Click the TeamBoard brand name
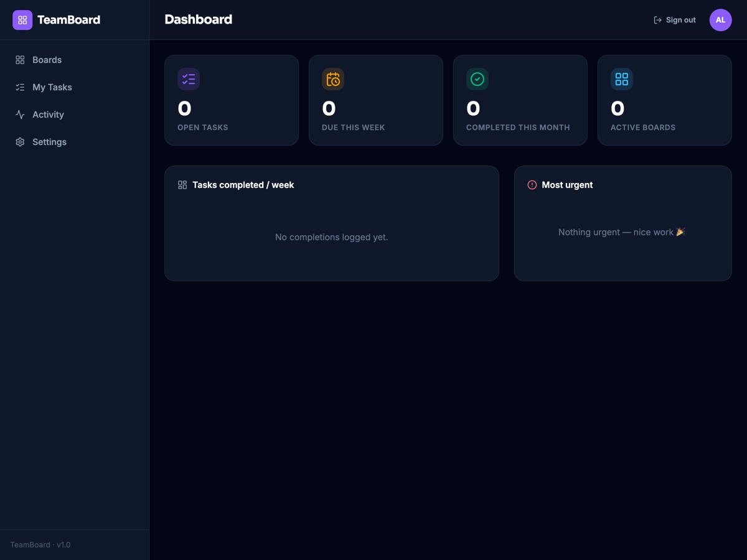 pos(68,20)
